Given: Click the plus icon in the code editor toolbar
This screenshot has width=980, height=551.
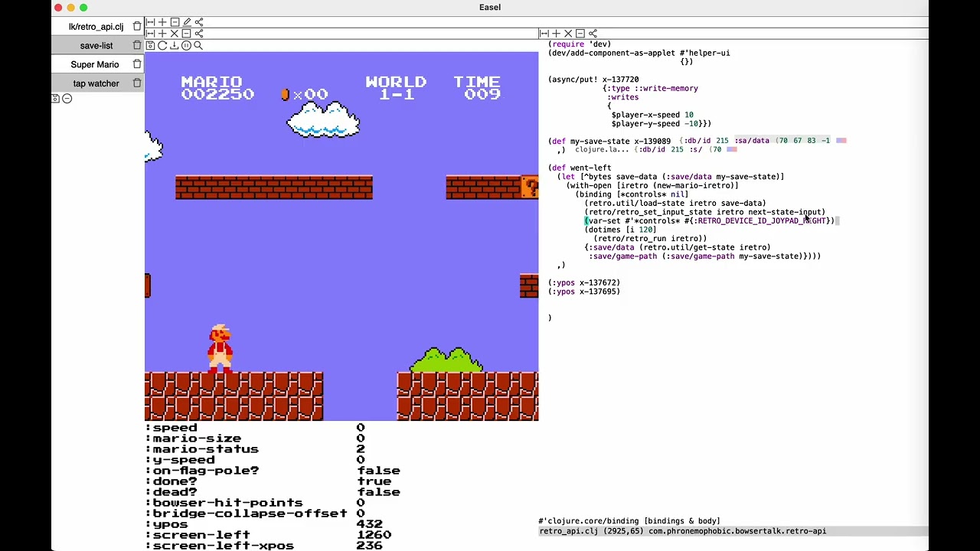Looking at the screenshot, I should point(556,34).
